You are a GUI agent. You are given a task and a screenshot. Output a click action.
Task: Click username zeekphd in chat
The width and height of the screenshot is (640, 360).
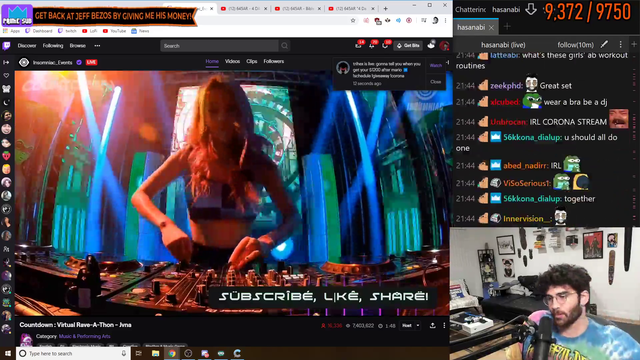click(x=507, y=86)
